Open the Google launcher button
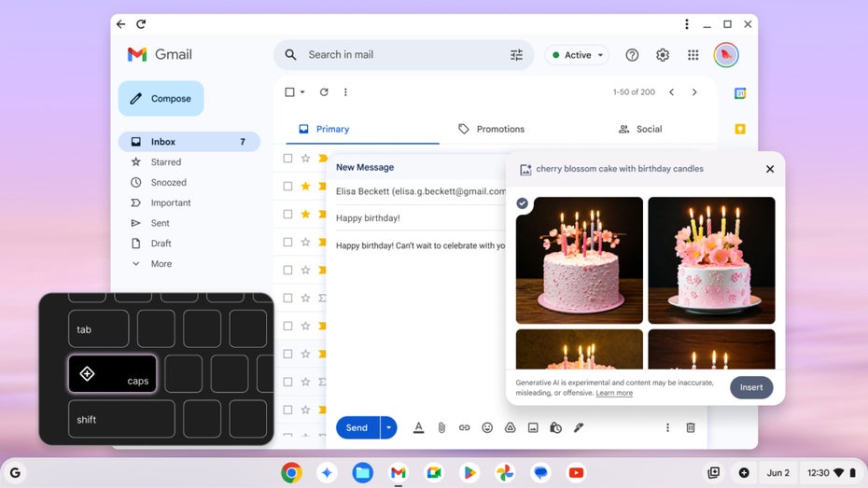The height and width of the screenshot is (488, 868). point(15,472)
